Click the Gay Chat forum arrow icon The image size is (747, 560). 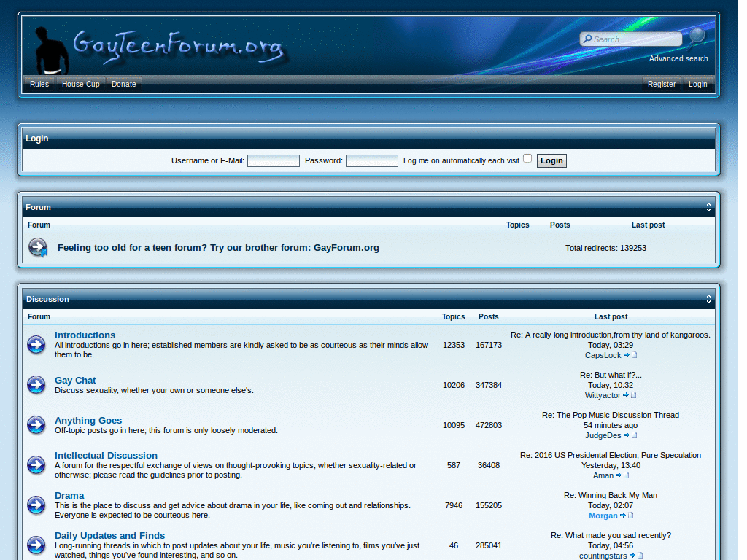(x=36, y=385)
